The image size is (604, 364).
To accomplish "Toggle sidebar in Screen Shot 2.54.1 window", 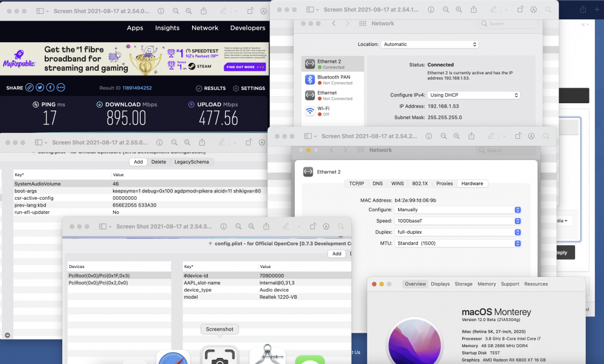I will [310, 10].
